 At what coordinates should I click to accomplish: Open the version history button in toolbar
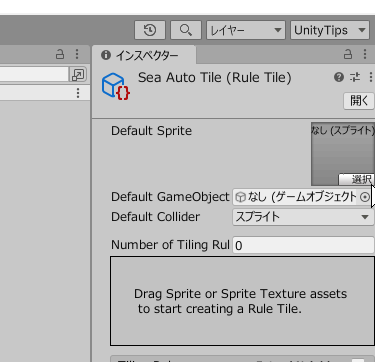(x=150, y=30)
